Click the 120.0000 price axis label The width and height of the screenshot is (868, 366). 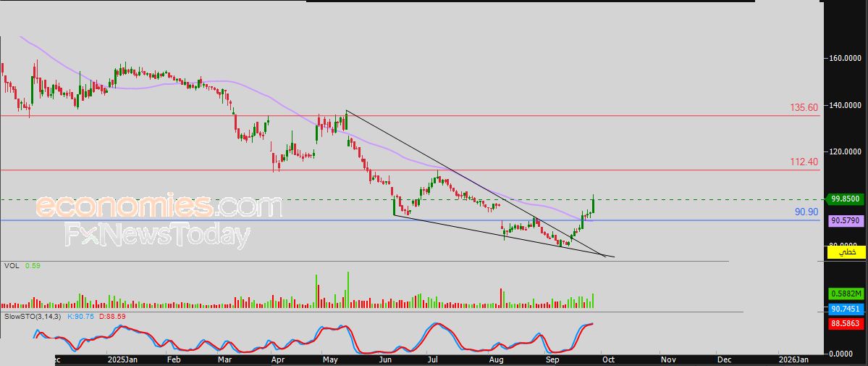point(846,151)
